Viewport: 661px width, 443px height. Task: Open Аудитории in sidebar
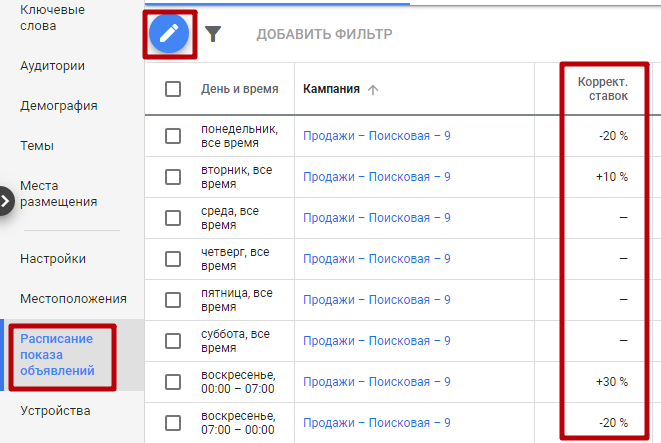(52, 66)
